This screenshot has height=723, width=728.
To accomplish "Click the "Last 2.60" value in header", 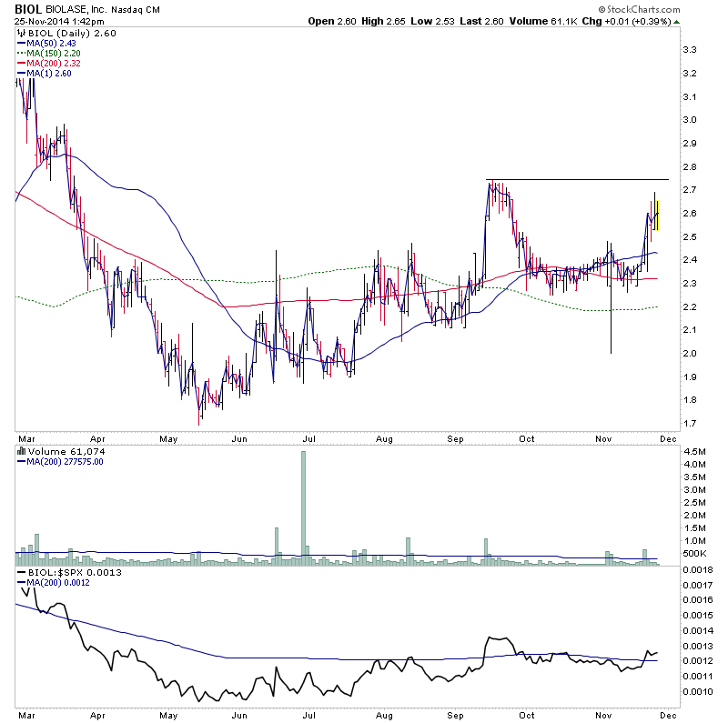I will click(x=482, y=21).
